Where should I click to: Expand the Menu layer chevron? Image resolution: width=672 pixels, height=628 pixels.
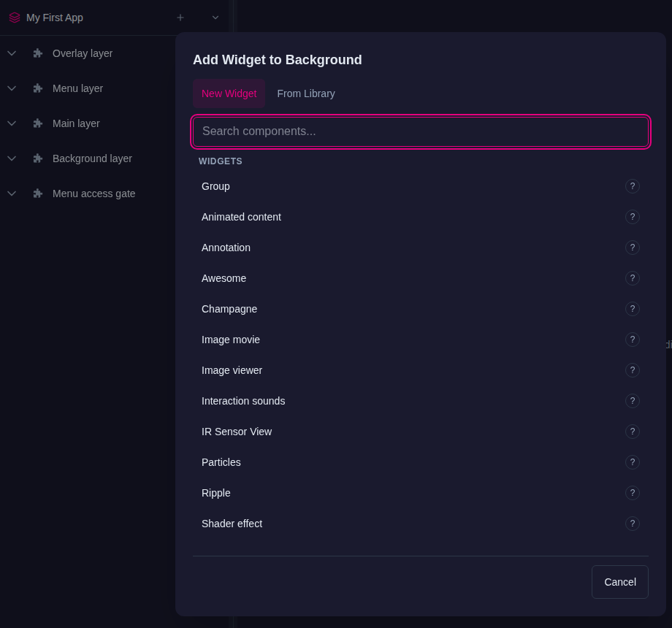[x=12, y=88]
